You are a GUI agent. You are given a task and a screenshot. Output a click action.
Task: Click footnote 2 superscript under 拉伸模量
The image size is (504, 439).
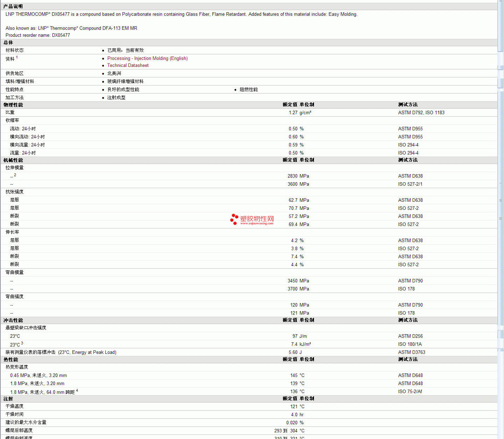[15, 175]
